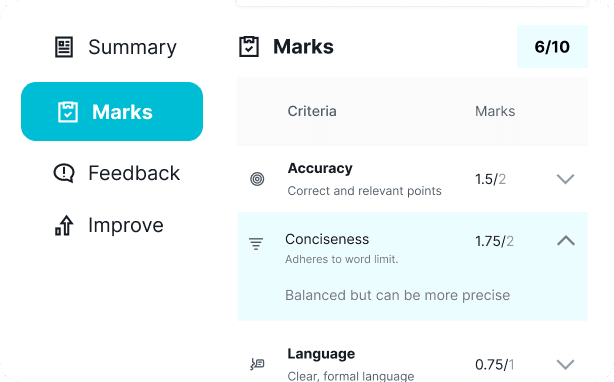The height and width of the screenshot is (382, 614).
Task: Open the Summary section
Action: coord(115,47)
